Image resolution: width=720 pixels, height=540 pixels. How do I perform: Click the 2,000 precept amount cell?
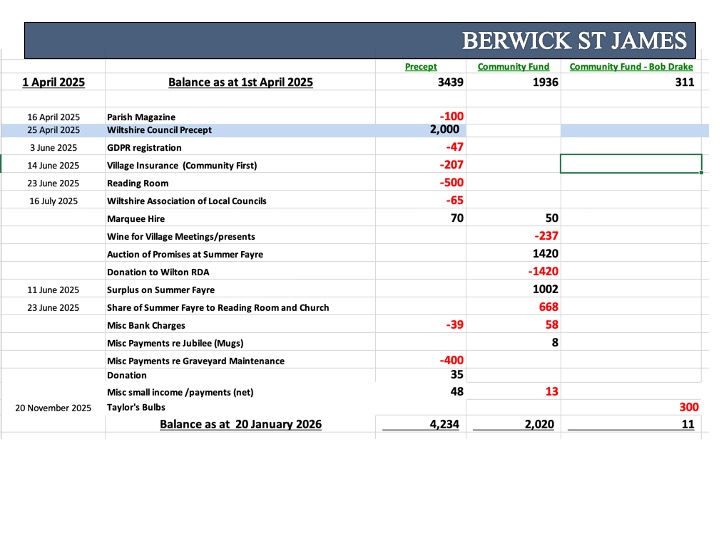[444, 130]
